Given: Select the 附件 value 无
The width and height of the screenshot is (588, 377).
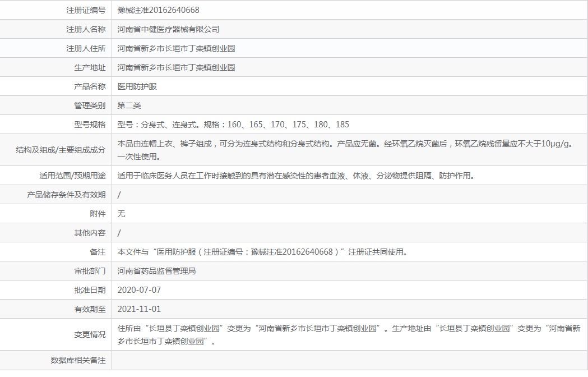Looking at the screenshot, I should point(121,214).
